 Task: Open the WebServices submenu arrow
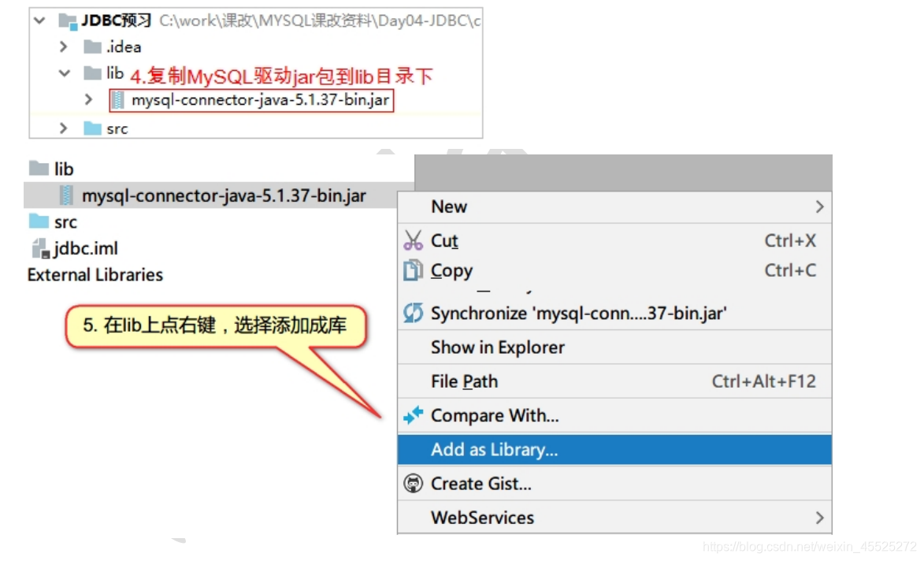coord(819,518)
